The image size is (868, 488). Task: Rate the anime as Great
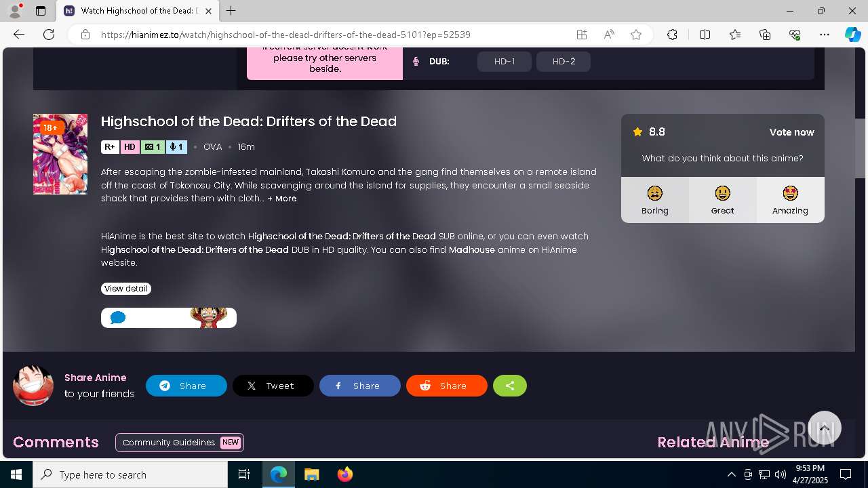coord(723,200)
